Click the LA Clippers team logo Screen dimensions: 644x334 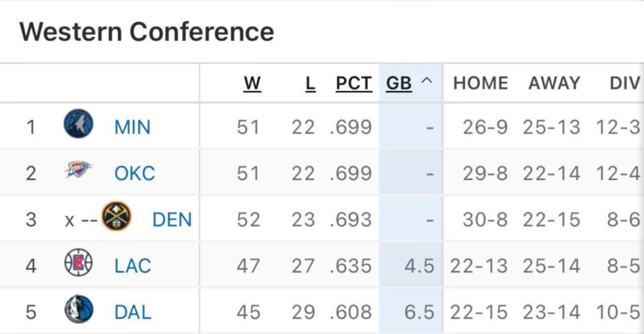click(78, 262)
